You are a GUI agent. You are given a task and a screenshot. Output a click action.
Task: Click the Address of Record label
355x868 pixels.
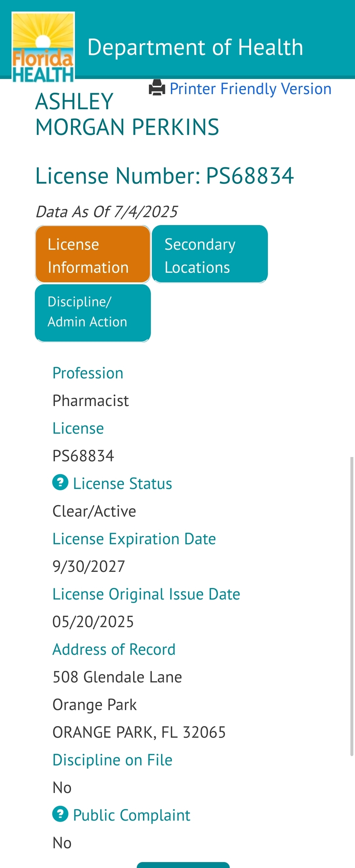tap(114, 649)
